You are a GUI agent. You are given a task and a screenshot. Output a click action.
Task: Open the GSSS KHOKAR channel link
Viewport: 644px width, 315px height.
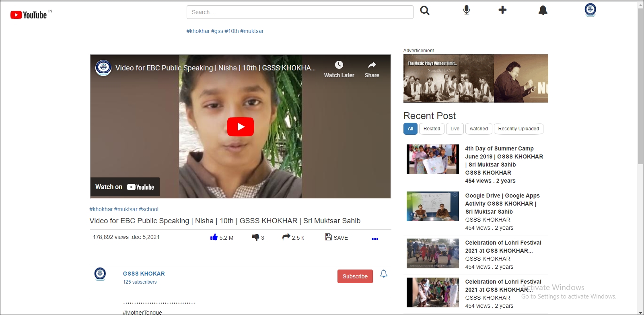point(144,274)
